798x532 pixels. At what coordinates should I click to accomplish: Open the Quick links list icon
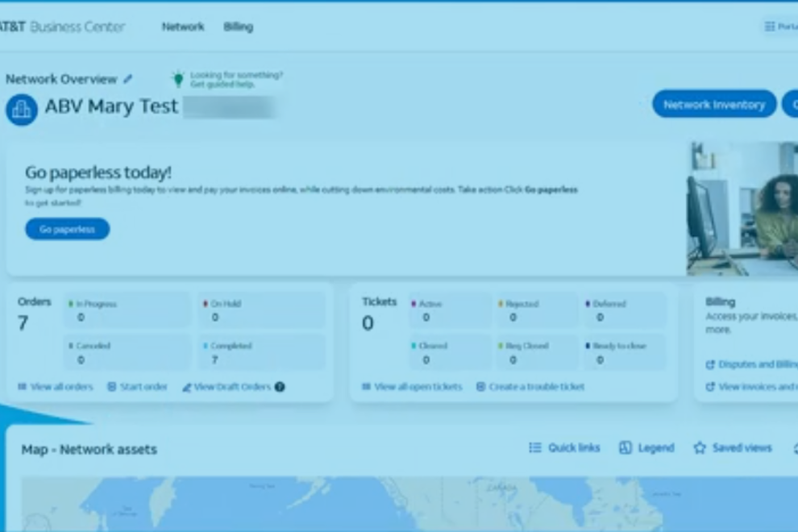coord(535,448)
